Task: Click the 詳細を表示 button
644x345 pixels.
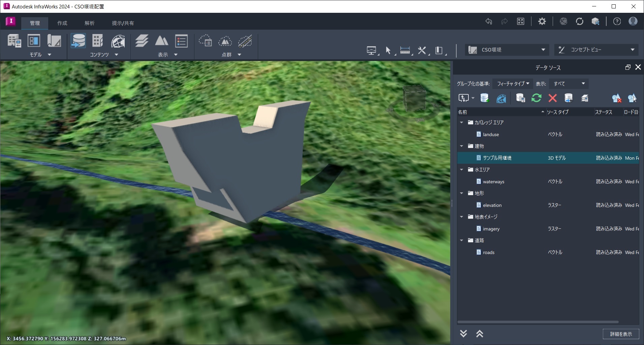Action: (x=620, y=334)
